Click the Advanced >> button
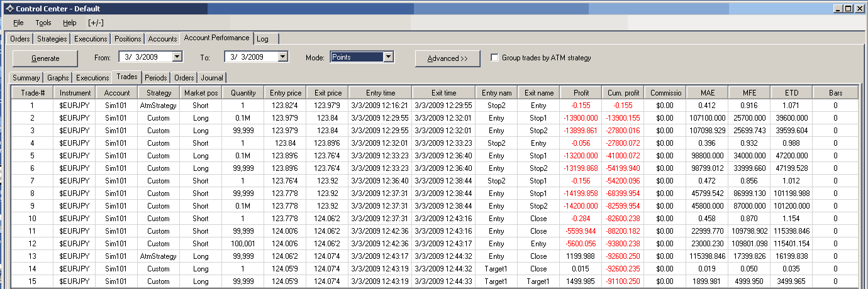Viewport: 868px width, 289px height. [x=448, y=58]
